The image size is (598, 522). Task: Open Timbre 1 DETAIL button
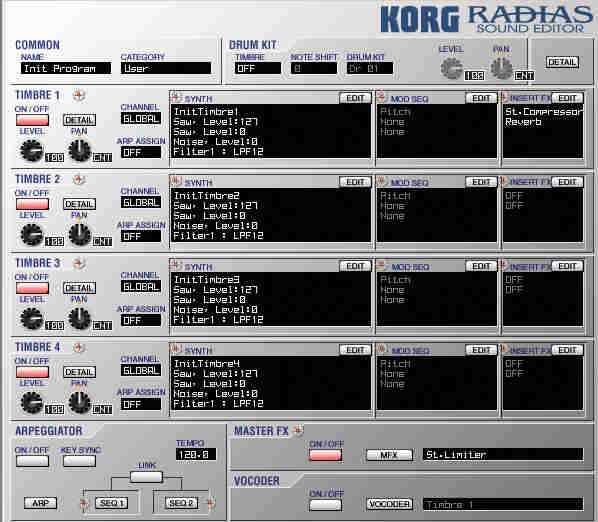(79, 120)
